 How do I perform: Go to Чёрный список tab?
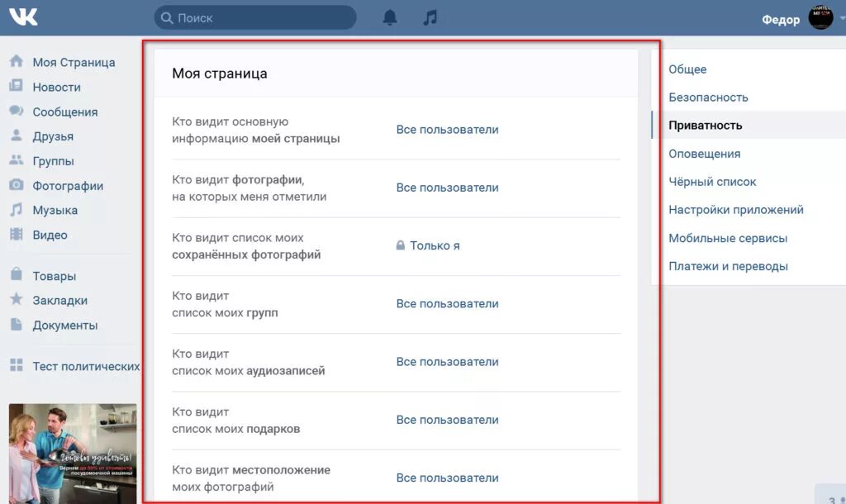(x=712, y=182)
